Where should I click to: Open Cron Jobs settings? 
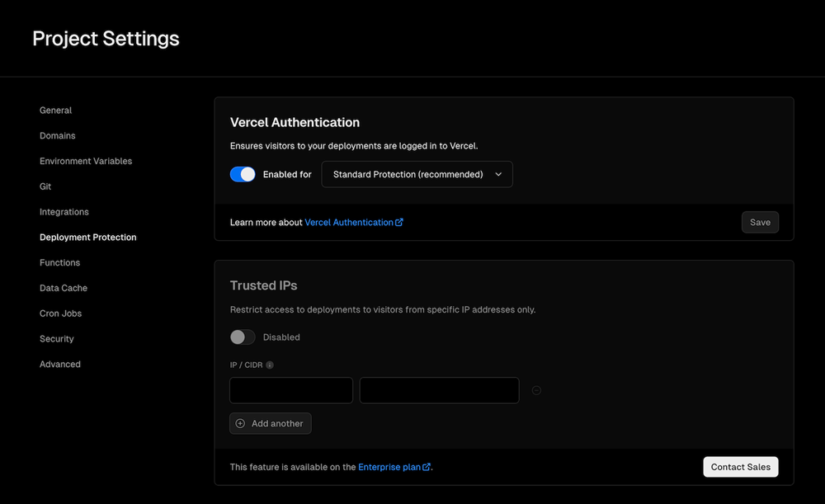[60, 313]
